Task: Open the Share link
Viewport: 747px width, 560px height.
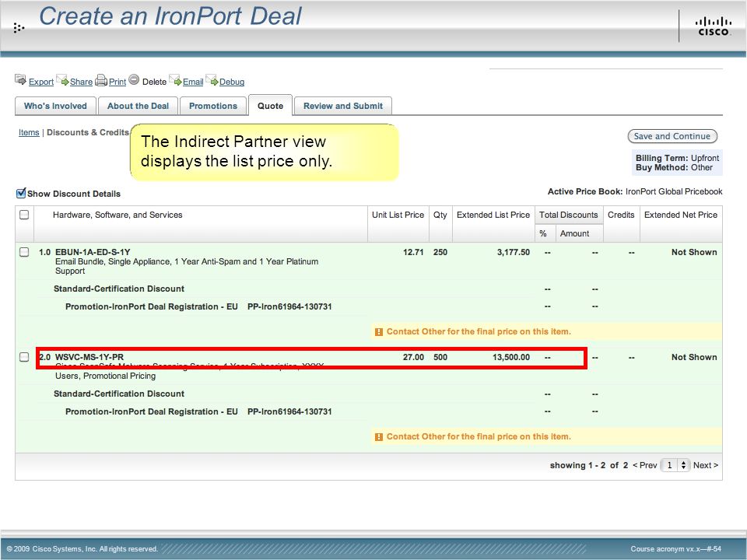Action: tap(81, 82)
